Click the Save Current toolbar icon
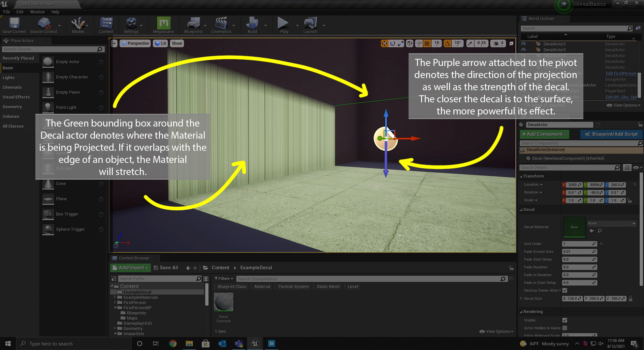Screen dimensions: 644x350 pyautogui.click(x=14, y=25)
